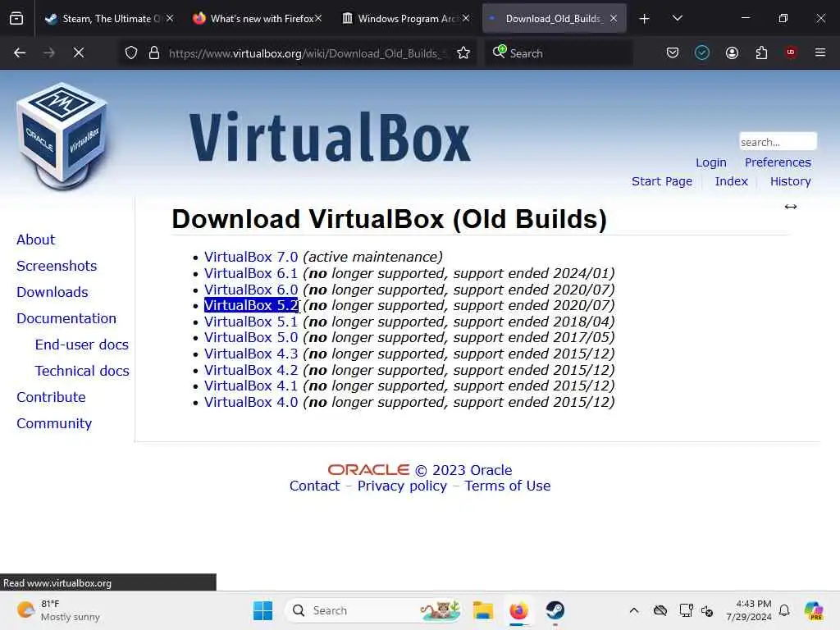Open the VirtualBox 6.1 link
This screenshot has height=630, width=840.
pos(251,273)
